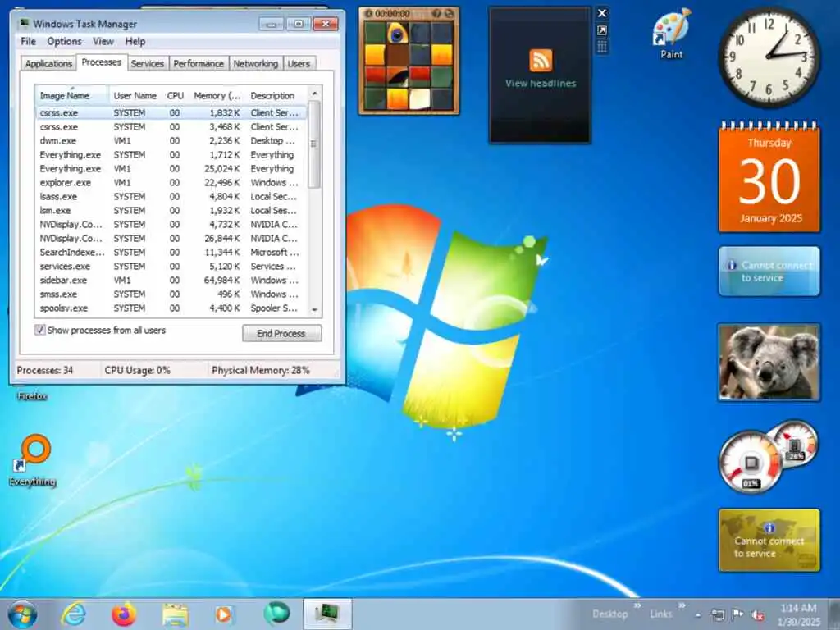
Task: Select the SearchIndexe... process row
Action: pos(171,253)
